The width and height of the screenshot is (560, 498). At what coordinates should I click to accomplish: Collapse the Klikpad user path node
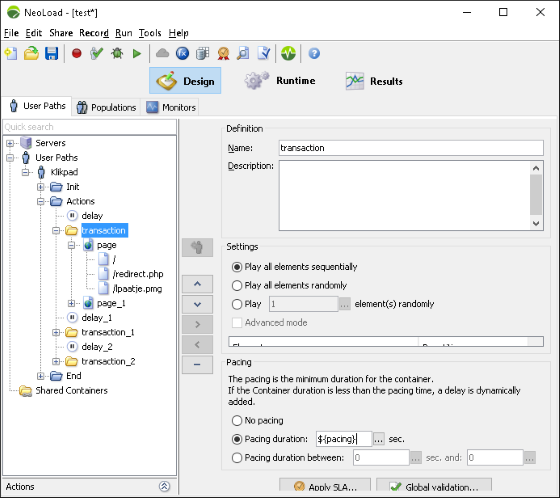tap(25, 172)
